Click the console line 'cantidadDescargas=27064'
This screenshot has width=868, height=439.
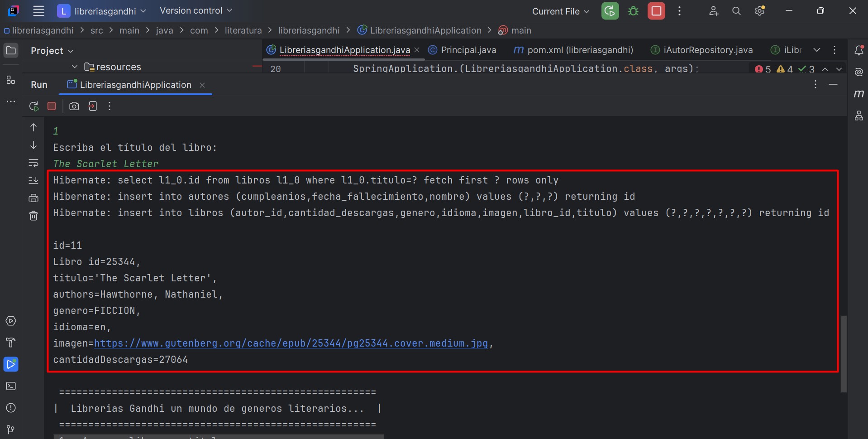pyautogui.click(x=120, y=360)
